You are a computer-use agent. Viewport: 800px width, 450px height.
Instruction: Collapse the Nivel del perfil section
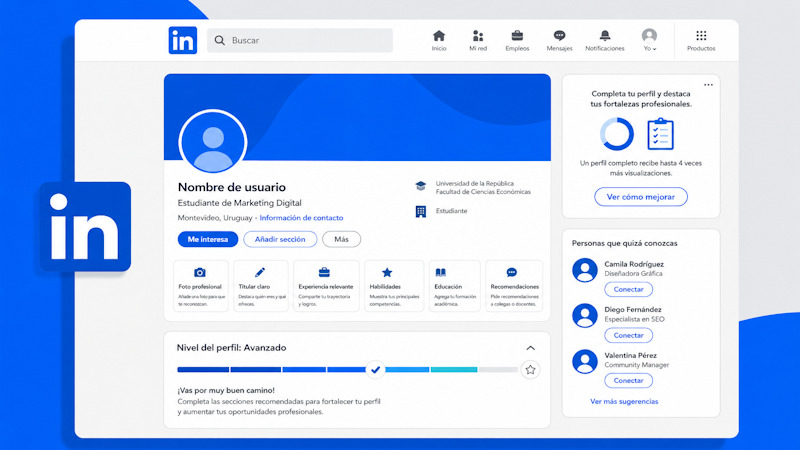531,348
